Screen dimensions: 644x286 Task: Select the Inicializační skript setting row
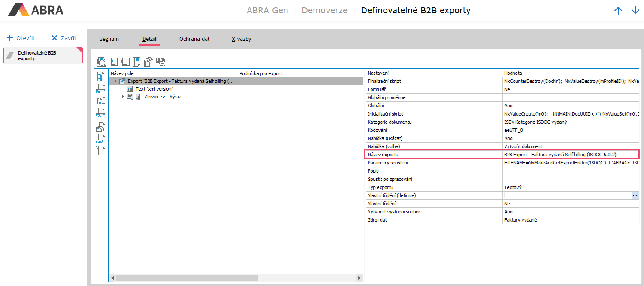click(502, 114)
